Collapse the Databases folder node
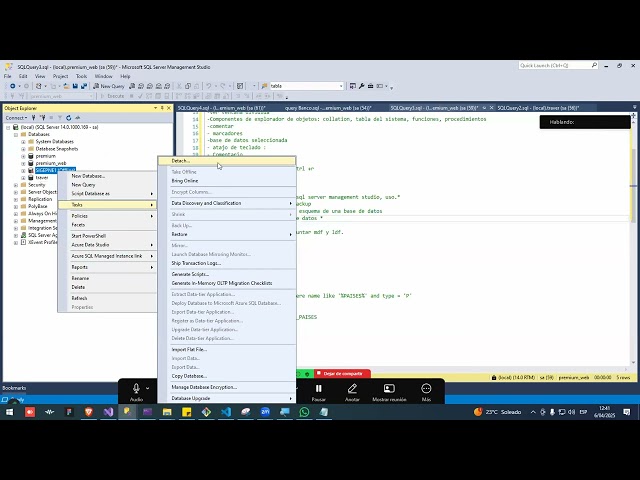This screenshot has width=640, height=480. point(16,134)
